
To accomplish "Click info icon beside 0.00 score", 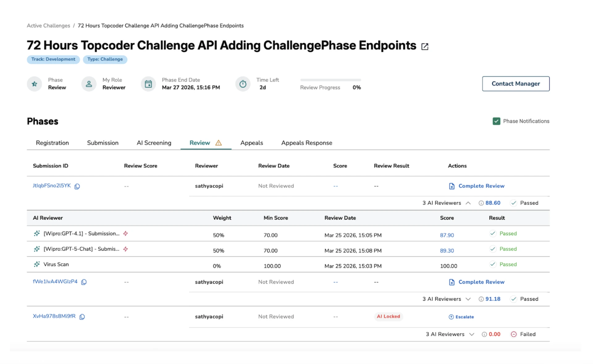I will coord(484,334).
